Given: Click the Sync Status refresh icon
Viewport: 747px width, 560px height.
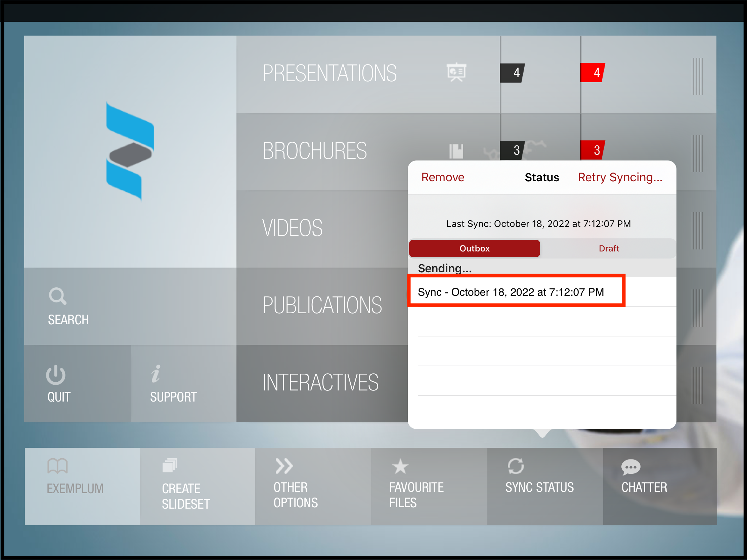Looking at the screenshot, I should coord(515,466).
